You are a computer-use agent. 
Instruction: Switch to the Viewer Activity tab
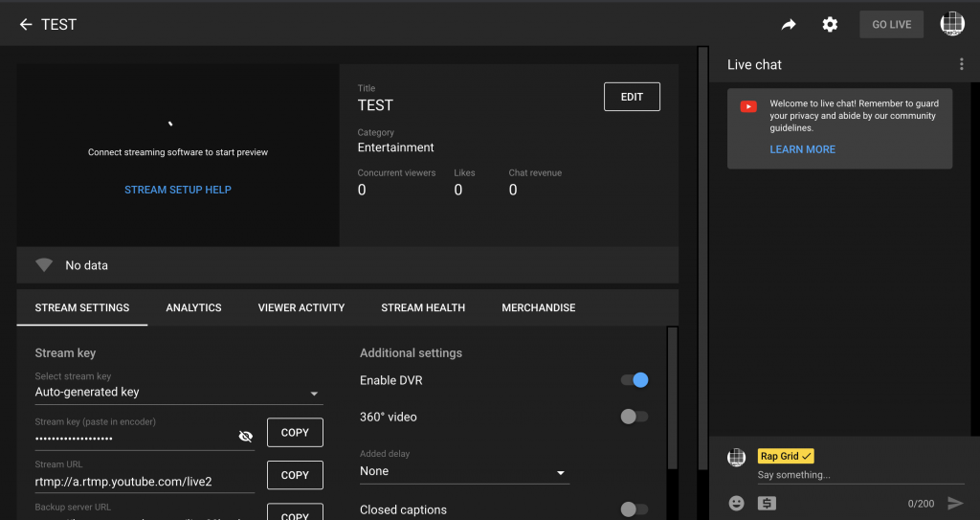(x=301, y=307)
